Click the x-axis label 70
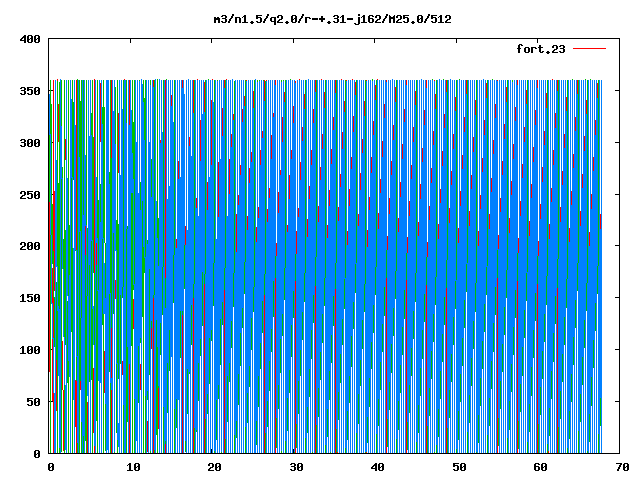The width and height of the screenshot is (640, 480). pyautogui.click(x=622, y=467)
